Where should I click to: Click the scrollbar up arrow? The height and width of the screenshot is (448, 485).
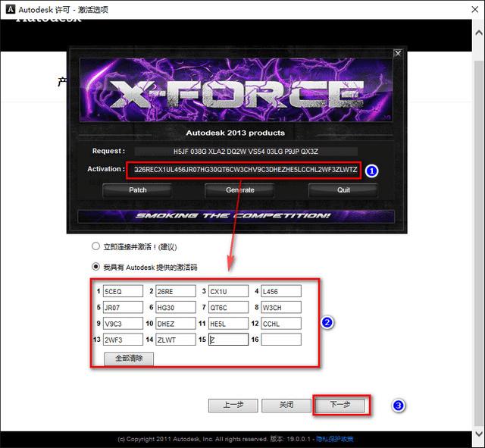[478, 33]
